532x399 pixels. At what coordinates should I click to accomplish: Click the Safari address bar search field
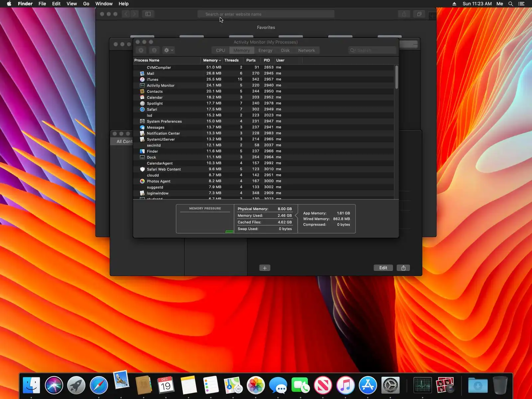(x=266, y=14)
